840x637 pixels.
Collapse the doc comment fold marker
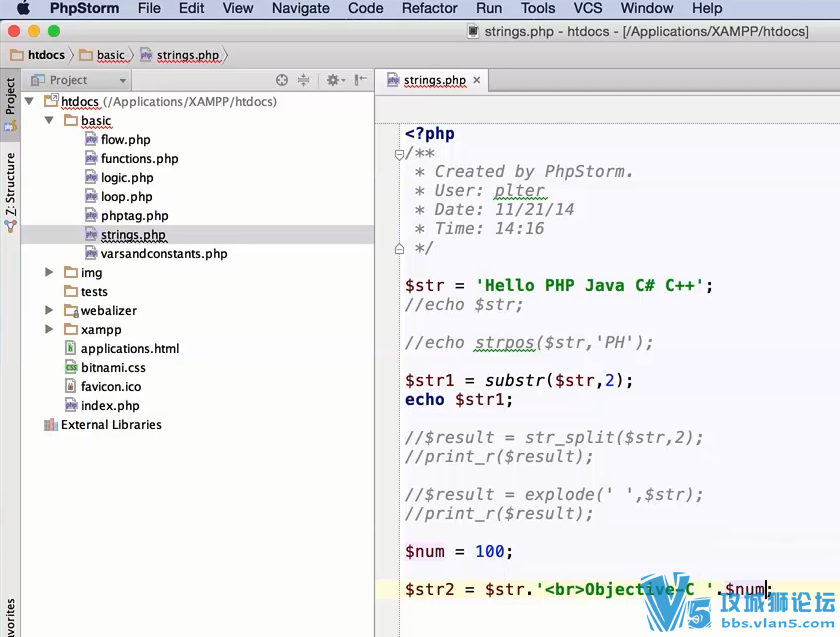[399, 154]
